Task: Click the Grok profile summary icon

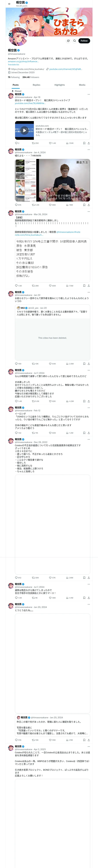Action: (x=68, y=41)
